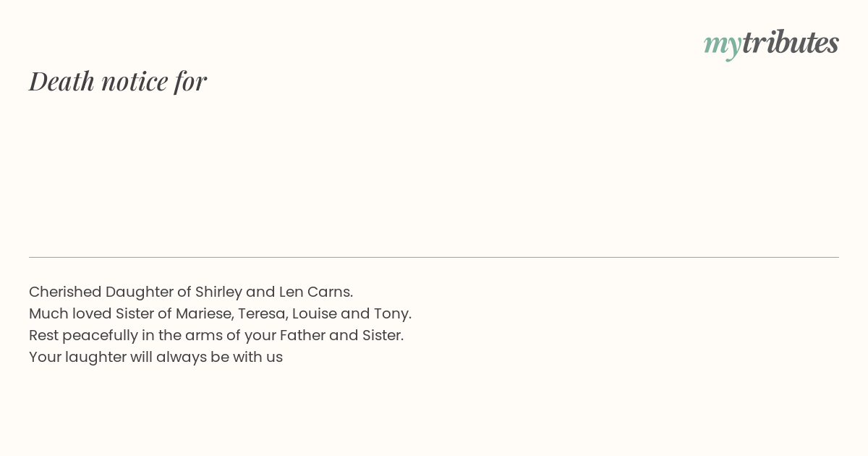Screen dimensions: 868x456
Task: Click the green "my" part of logo
Action: click(x=723, y=45)
